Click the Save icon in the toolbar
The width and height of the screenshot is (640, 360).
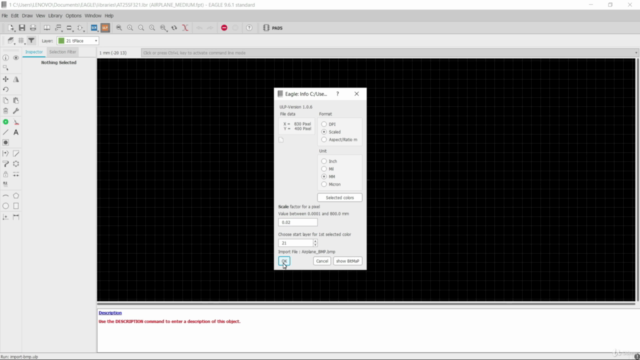click(x=22, y=28)
